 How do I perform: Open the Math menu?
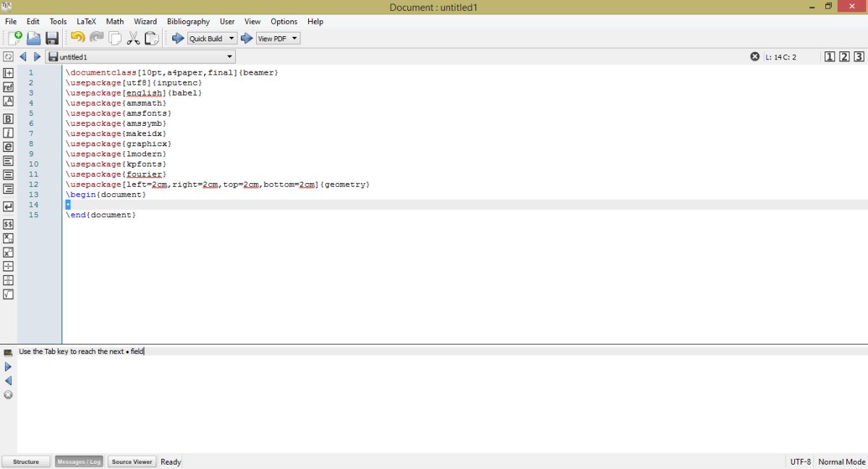(x=115, y=22)
